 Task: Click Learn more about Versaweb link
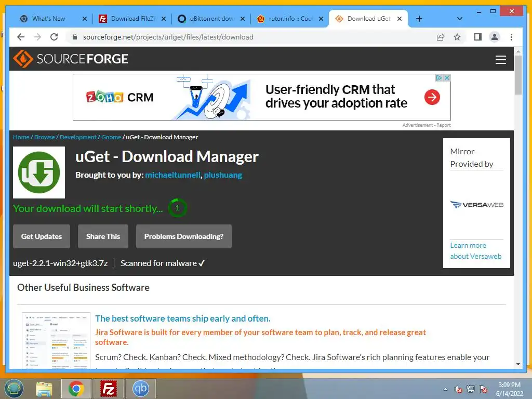476,251
